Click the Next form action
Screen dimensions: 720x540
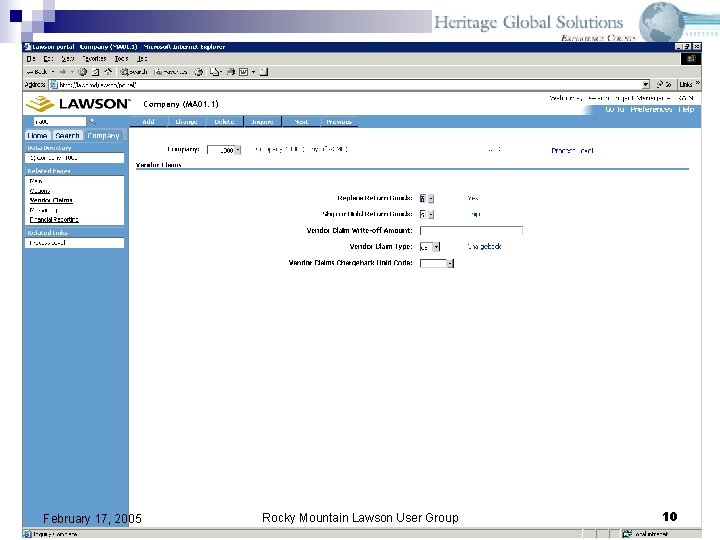(301, 122)
